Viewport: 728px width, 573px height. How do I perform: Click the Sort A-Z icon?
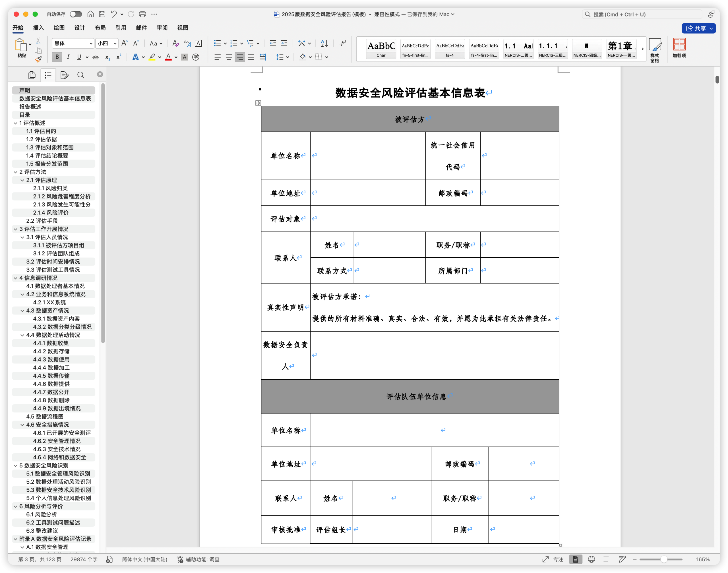pos(324,43)
